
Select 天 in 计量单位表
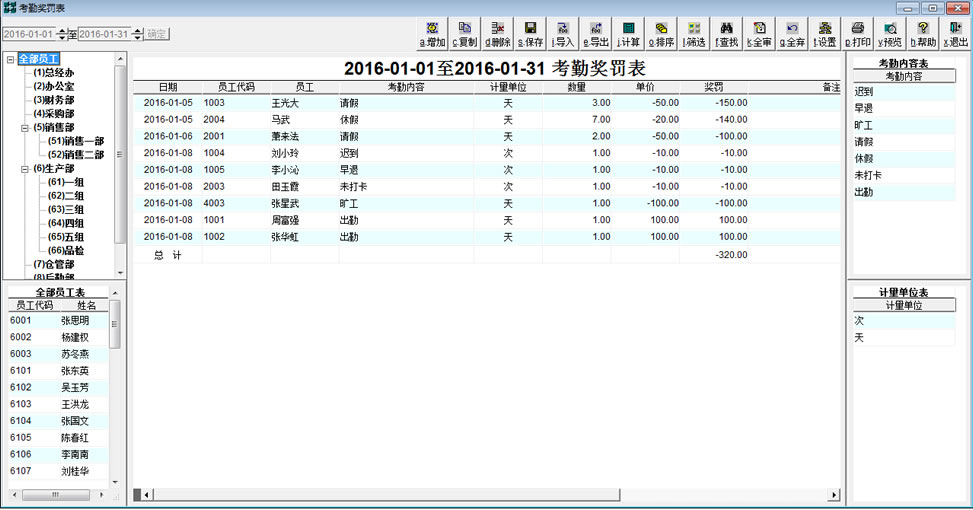pos(904,338)
